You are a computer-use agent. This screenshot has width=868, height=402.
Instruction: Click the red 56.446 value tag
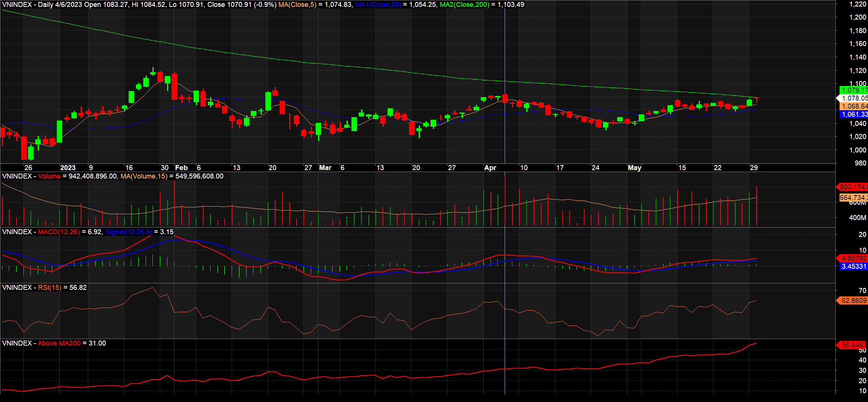[x=852, y=345]
